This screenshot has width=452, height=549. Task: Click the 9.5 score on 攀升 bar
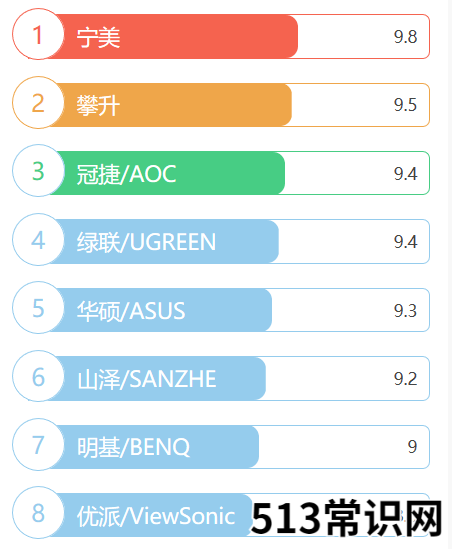(405, 105)
